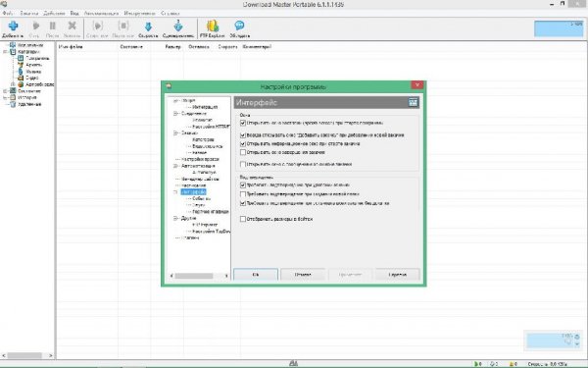Click the Одновременно toolbar icon
The width and height of the screenshot is (588, 368).
pos(178,26)
